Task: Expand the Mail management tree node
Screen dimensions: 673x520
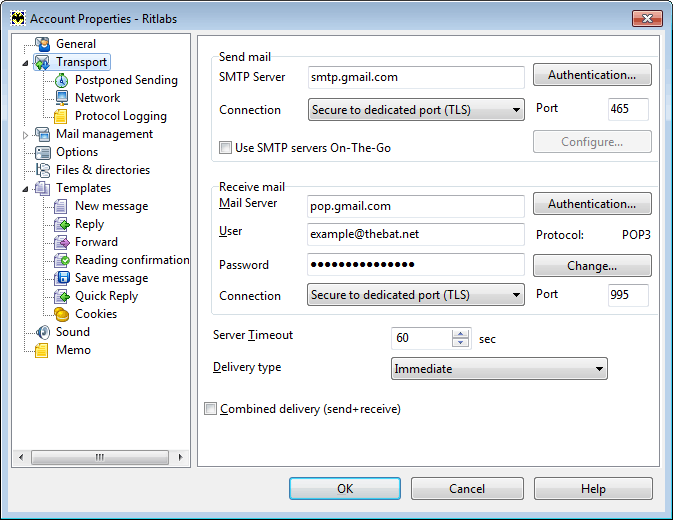Action: (x=25, y=135)
